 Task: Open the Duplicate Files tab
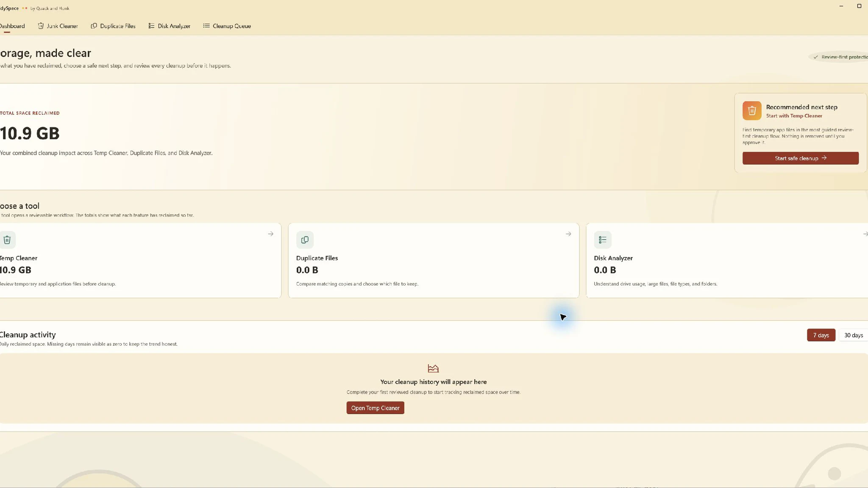pos(113,26)
